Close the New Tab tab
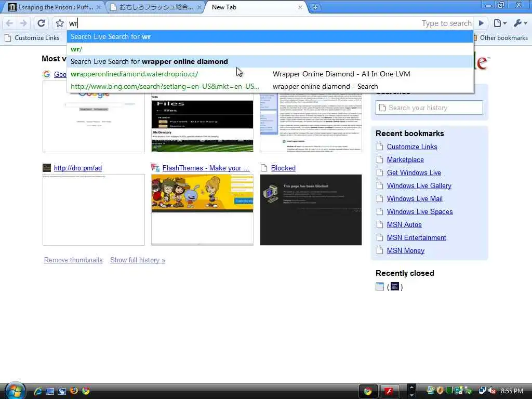532x399 pixels. point(300,7)
